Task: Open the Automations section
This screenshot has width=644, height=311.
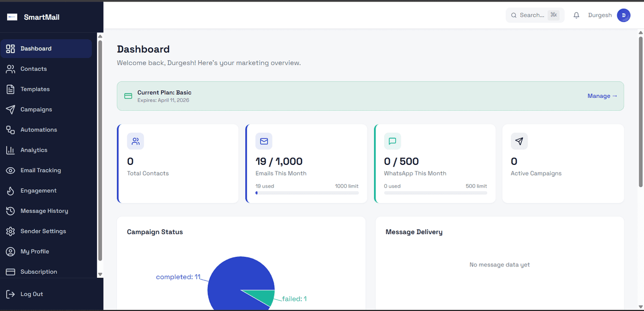Action: tap(47, 130)
